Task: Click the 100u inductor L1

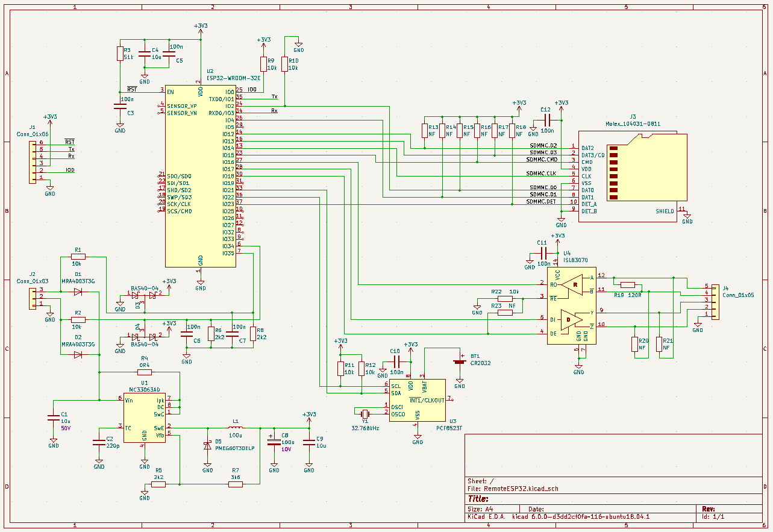Action: coord(235,428)
